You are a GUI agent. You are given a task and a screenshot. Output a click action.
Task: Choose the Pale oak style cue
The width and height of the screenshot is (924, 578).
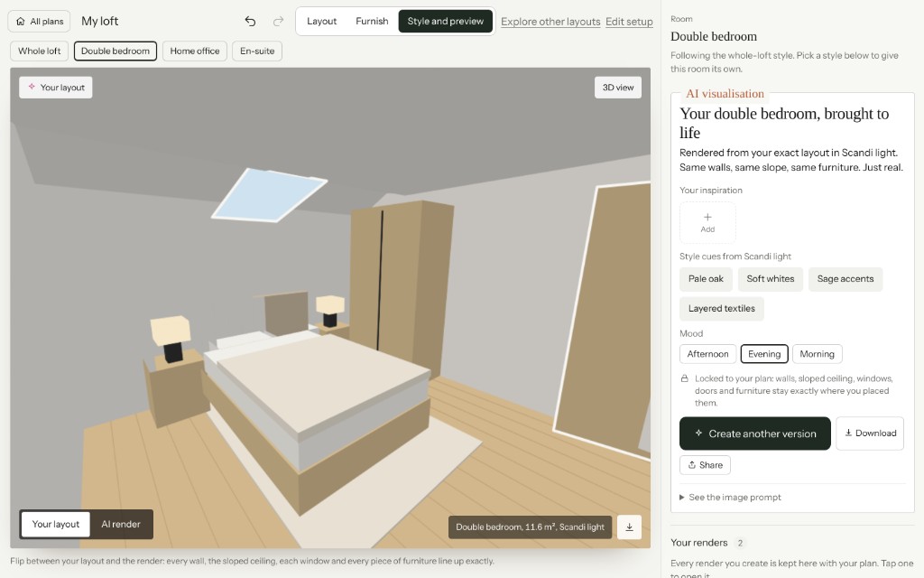tap(706, 279)
